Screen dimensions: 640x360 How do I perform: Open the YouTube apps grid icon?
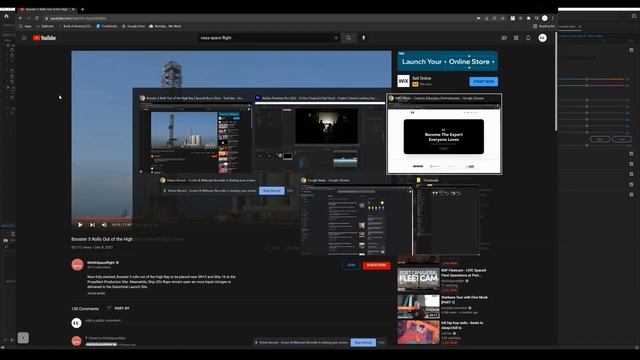[x=516, y=38]
